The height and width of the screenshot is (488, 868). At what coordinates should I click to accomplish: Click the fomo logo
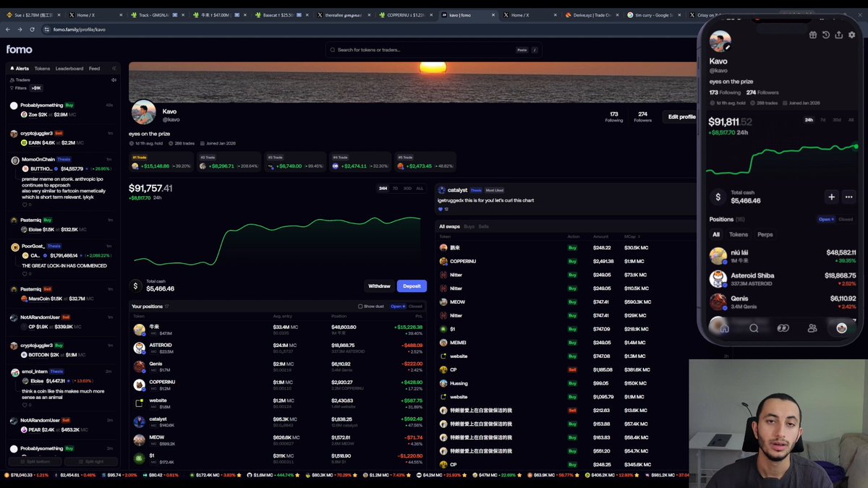click(20, 49)
